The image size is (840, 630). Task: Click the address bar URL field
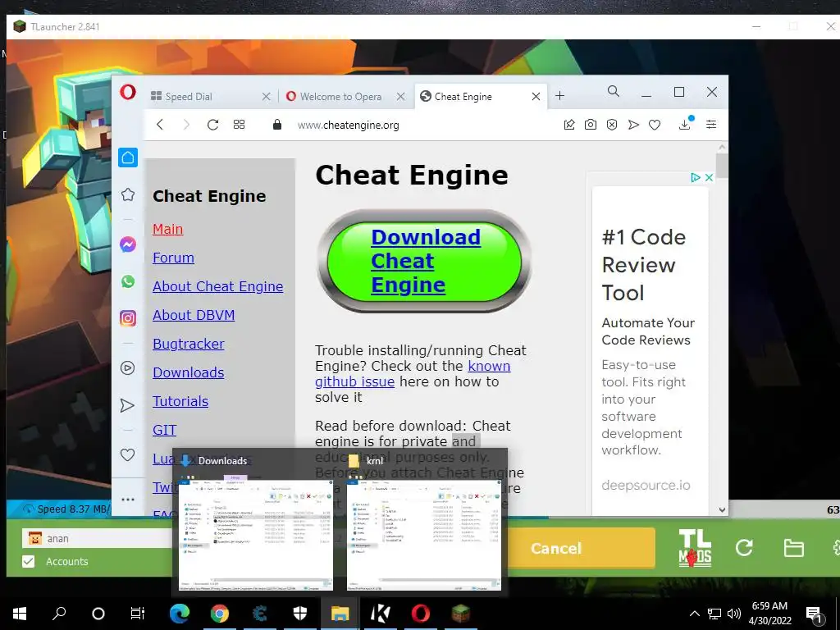(x=423, y=125)
